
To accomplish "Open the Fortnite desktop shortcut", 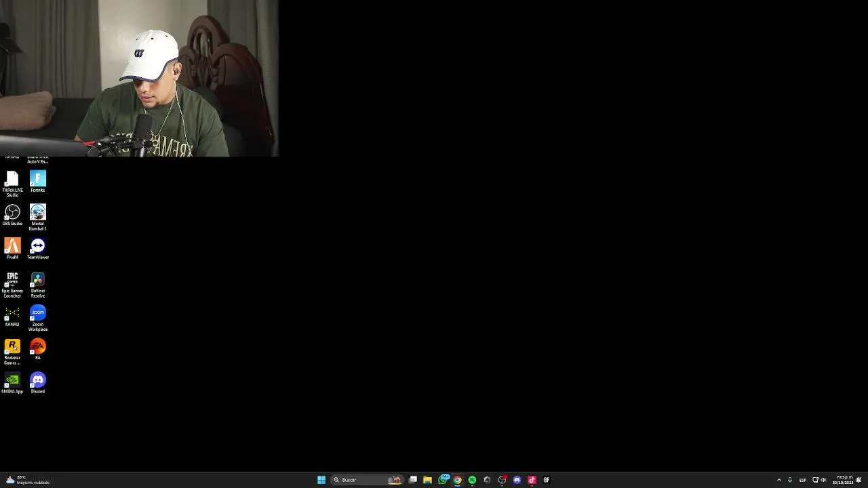I will [38, 182].
